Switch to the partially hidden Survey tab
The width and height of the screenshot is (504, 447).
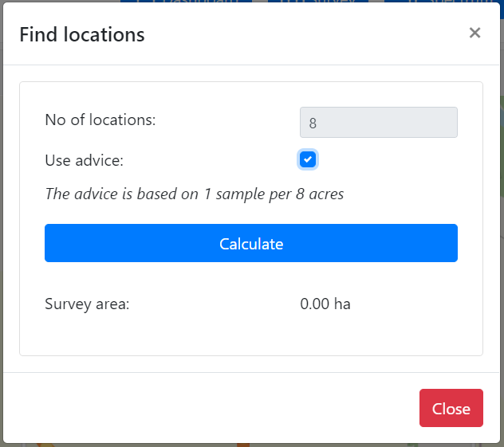click(319, 2)
